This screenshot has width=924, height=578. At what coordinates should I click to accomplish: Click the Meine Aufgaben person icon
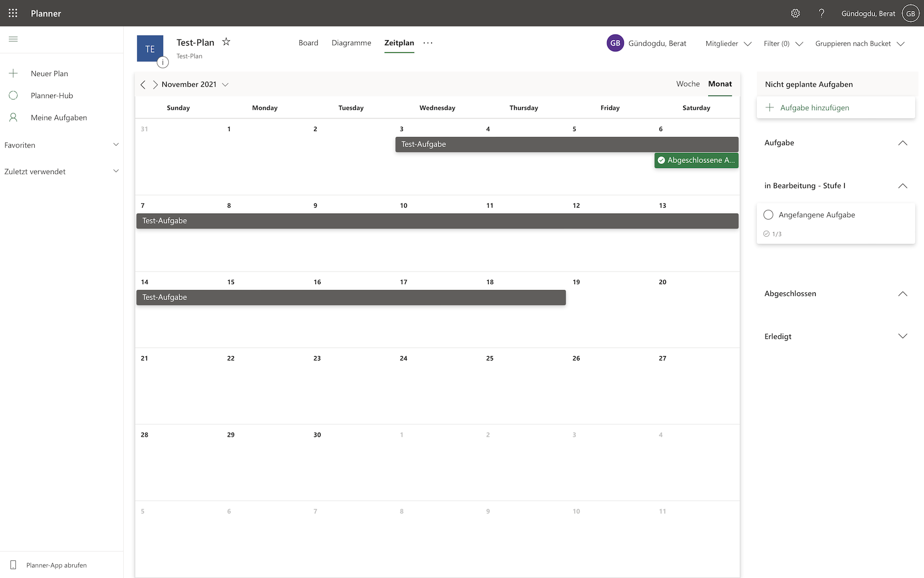(x=13, y=117)
